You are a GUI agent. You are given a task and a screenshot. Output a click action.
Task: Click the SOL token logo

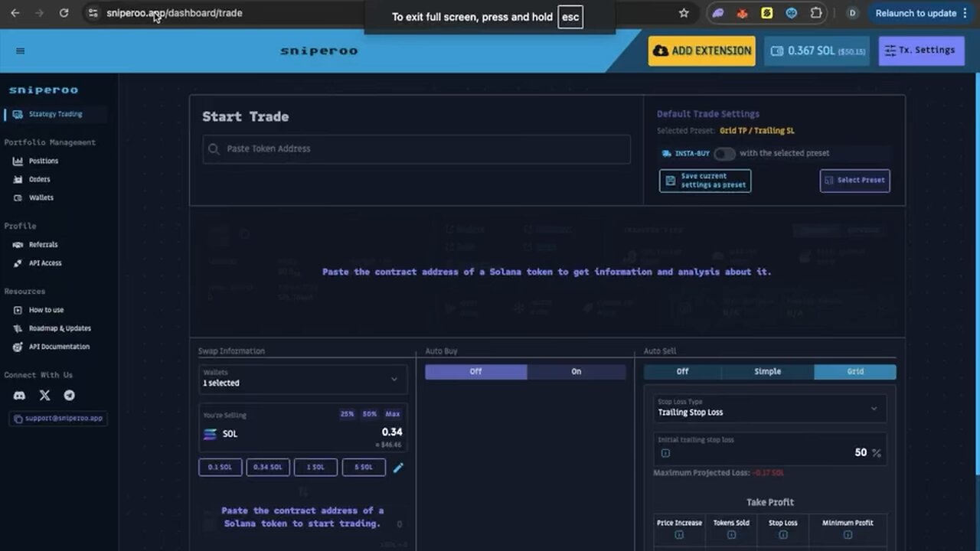click(x=210, y=434)
